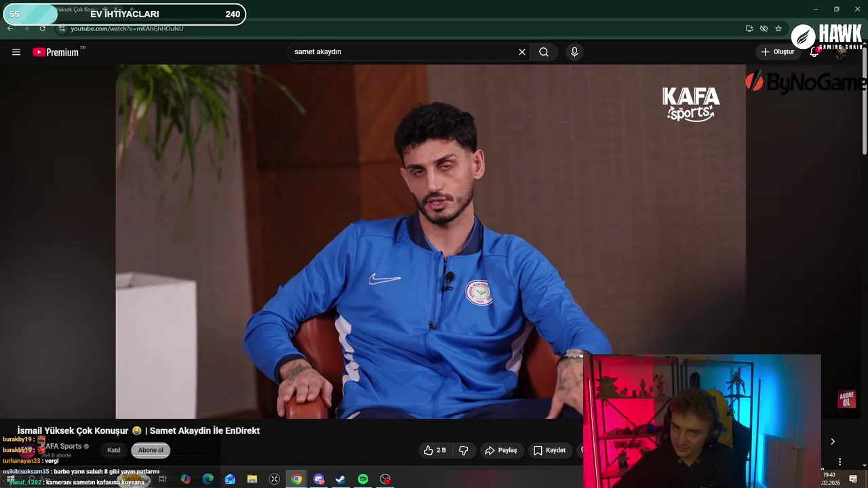Click the red ABONE OL overlay badge
This screenshot has height=488, width=868.
pyautogui.click(x=846, y=400)
